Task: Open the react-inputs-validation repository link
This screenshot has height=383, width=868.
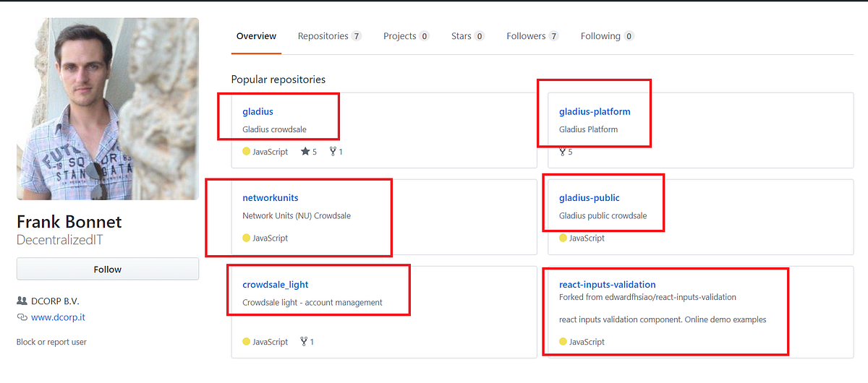Action: pyautogui.click(x=608, y=285)
